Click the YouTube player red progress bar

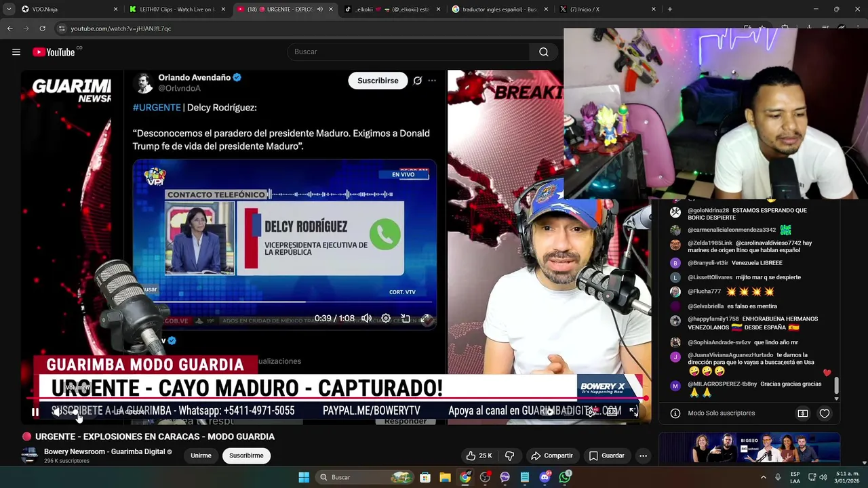tap(336, 399)
